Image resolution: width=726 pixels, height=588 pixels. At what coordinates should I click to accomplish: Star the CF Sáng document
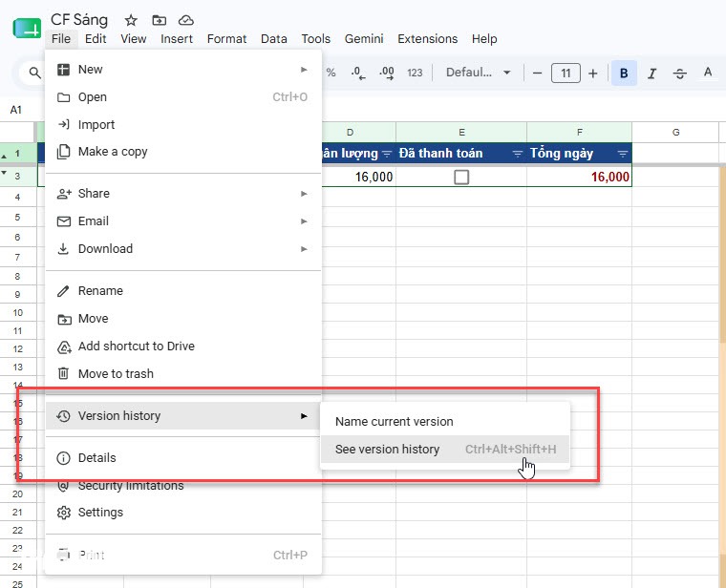point(131,20)
